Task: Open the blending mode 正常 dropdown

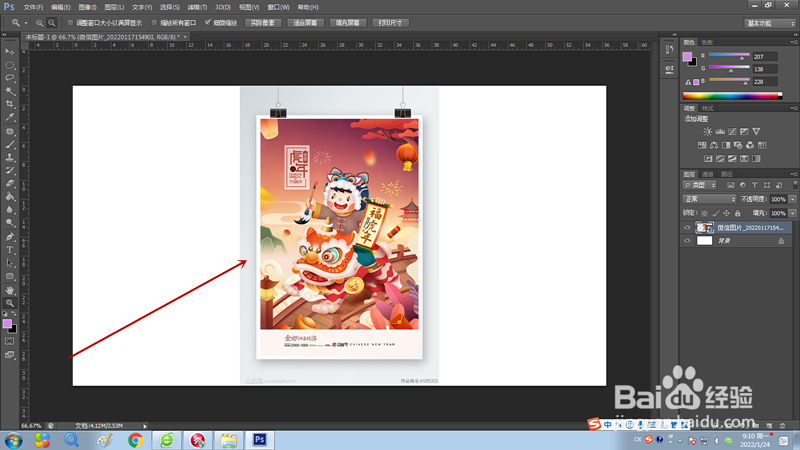Action: click(710, 199)
